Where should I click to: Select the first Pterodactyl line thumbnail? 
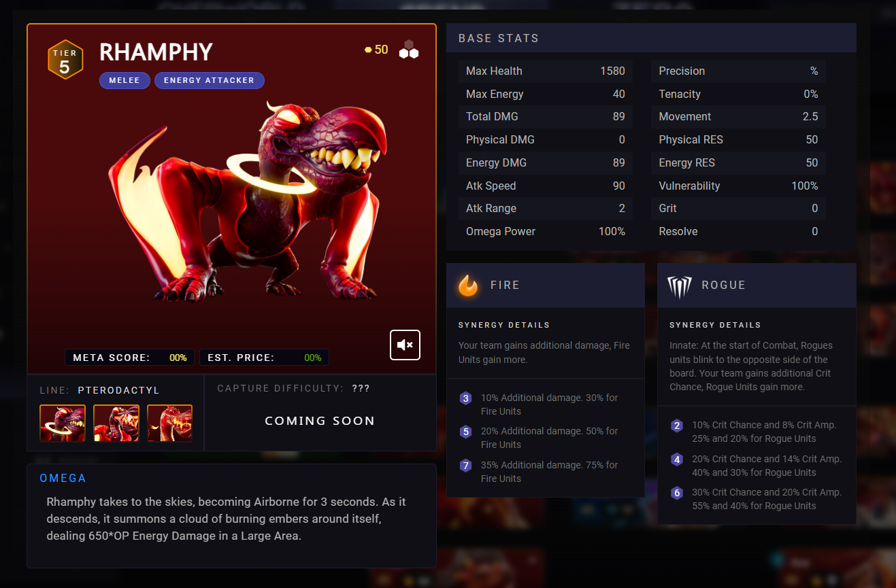(63, 423)
